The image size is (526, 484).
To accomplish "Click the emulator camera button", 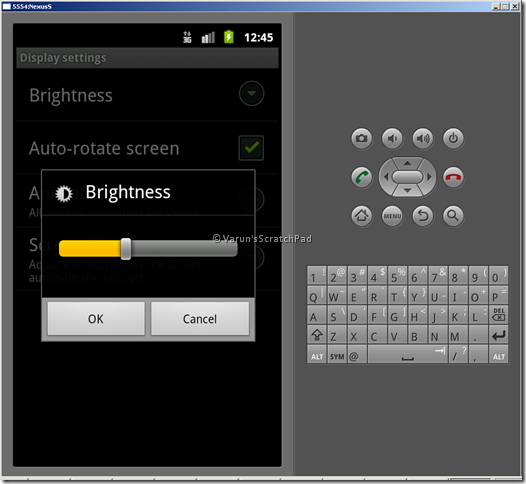I will click(x=361, y=138).
